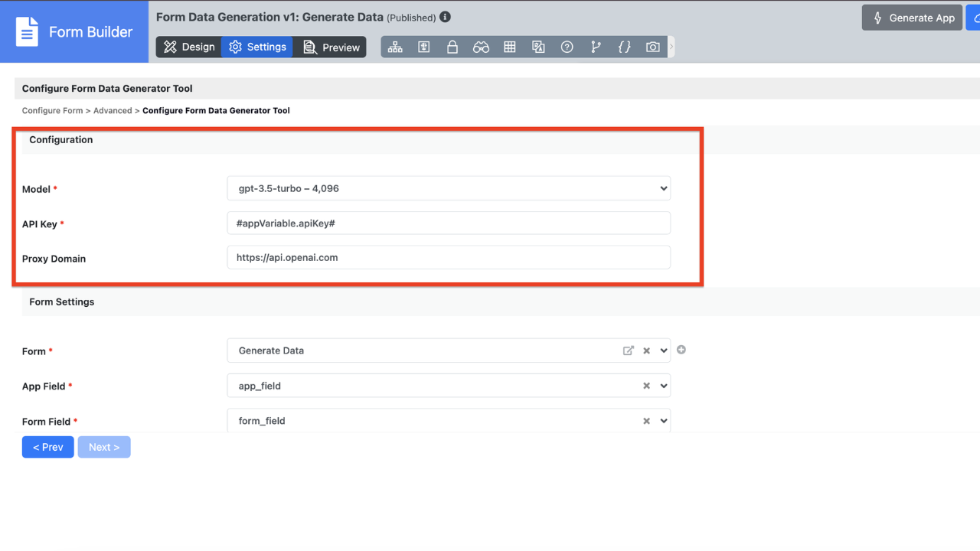Switch to the Design tab
Viewport: 980px width, 551px height.
(189, 47)
